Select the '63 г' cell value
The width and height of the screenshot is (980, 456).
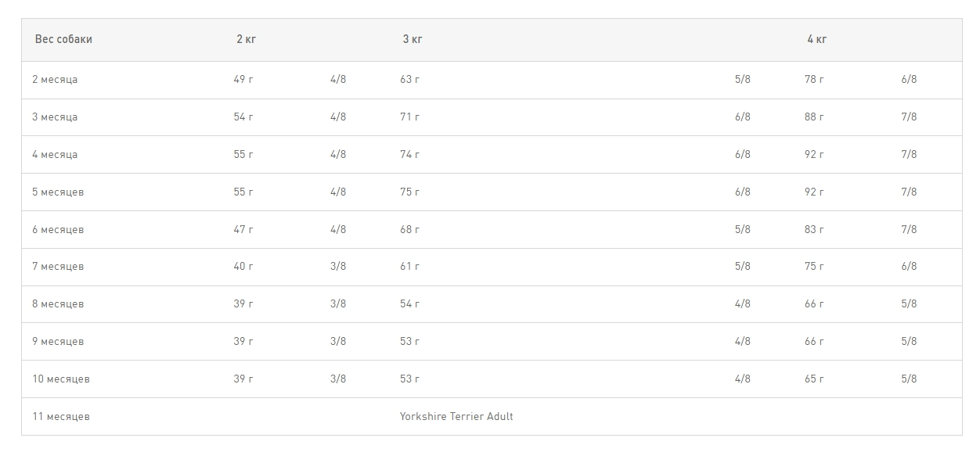(409, 80)
